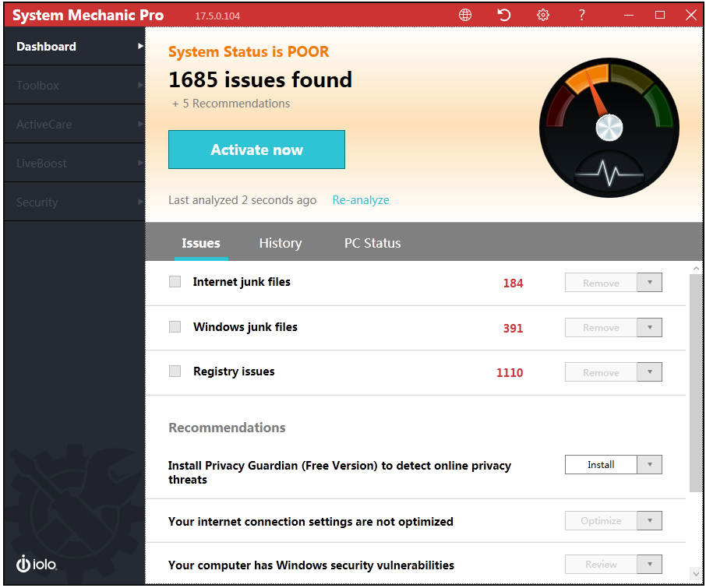Image resolution: width=706 pixels, height=588 pixels.
Task: Click the Registry issues count 1110
Action: point(510,372)
